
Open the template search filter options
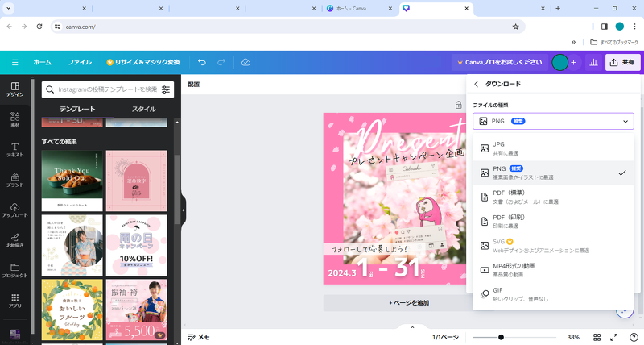pos(166,89)
